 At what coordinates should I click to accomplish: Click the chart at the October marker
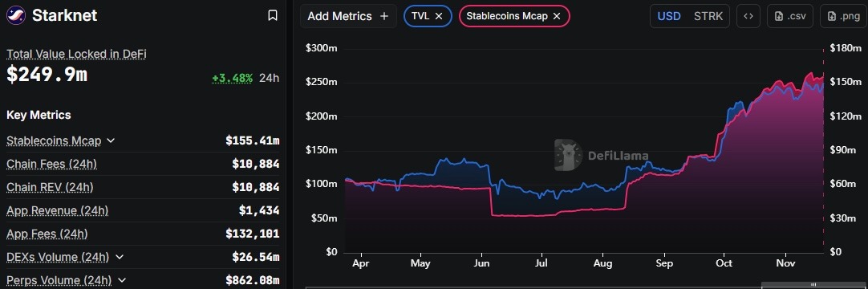[x=725, y=263]
